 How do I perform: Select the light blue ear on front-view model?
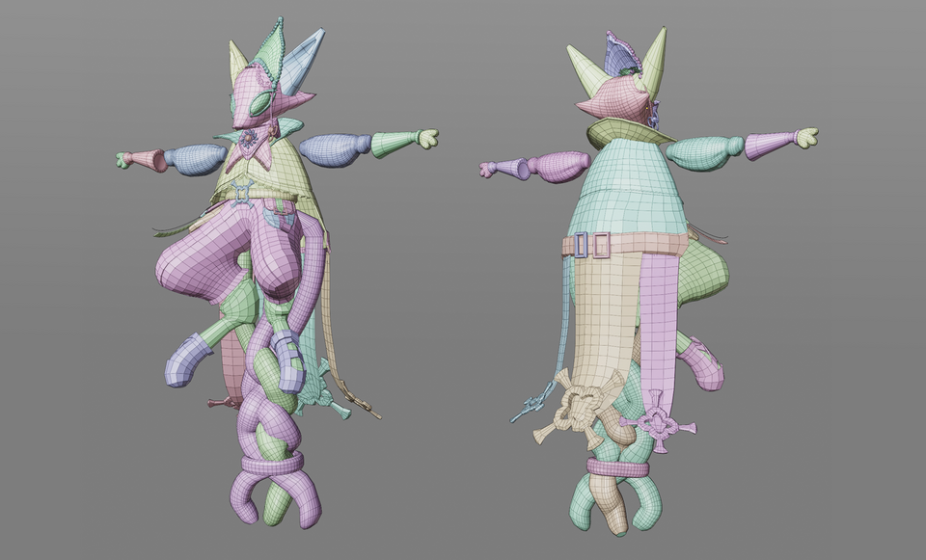coord(303,62)
